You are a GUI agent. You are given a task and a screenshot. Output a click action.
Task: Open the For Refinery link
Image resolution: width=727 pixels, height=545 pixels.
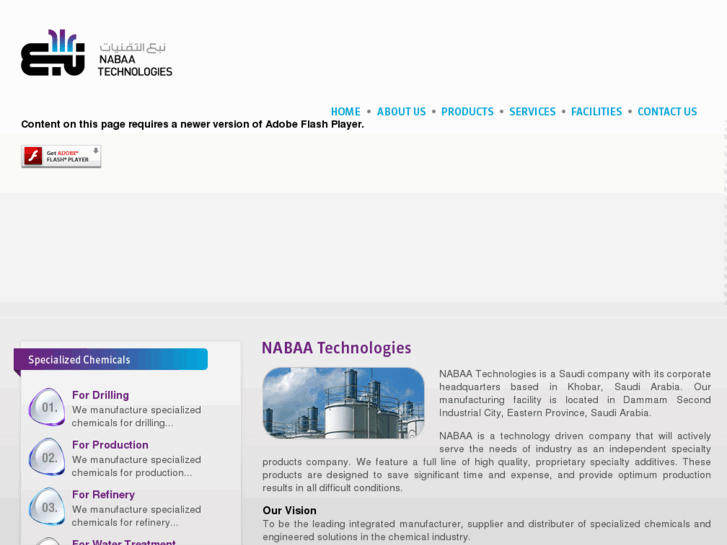[103, 494]
